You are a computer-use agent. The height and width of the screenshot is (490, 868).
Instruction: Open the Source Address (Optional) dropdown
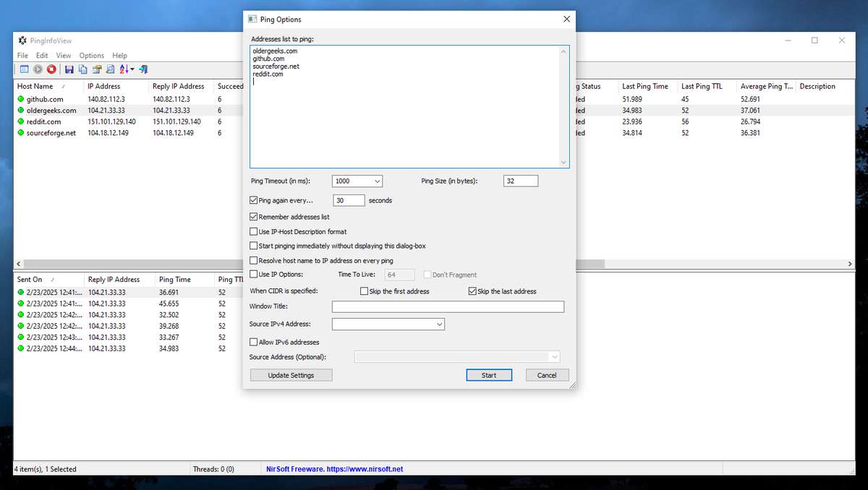pyautogui.click(x=554, y=357)
